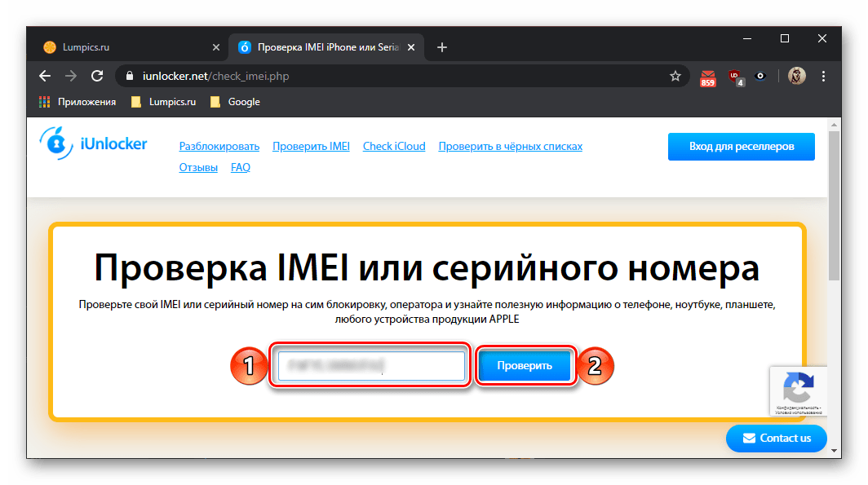
Task: Click the scrollbar up arrow
Action: [x=835, y=125]
